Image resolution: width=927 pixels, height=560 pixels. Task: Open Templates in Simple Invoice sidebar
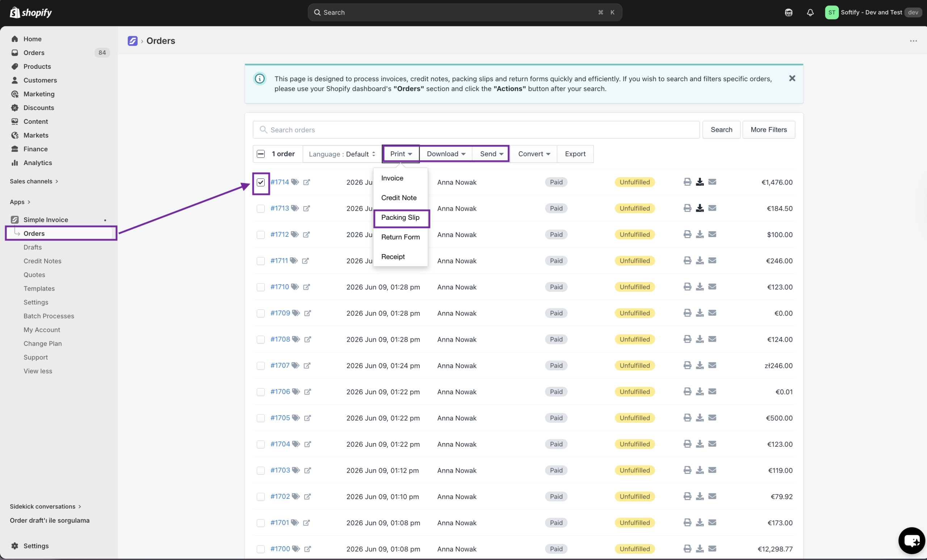(x=39, y=289)
